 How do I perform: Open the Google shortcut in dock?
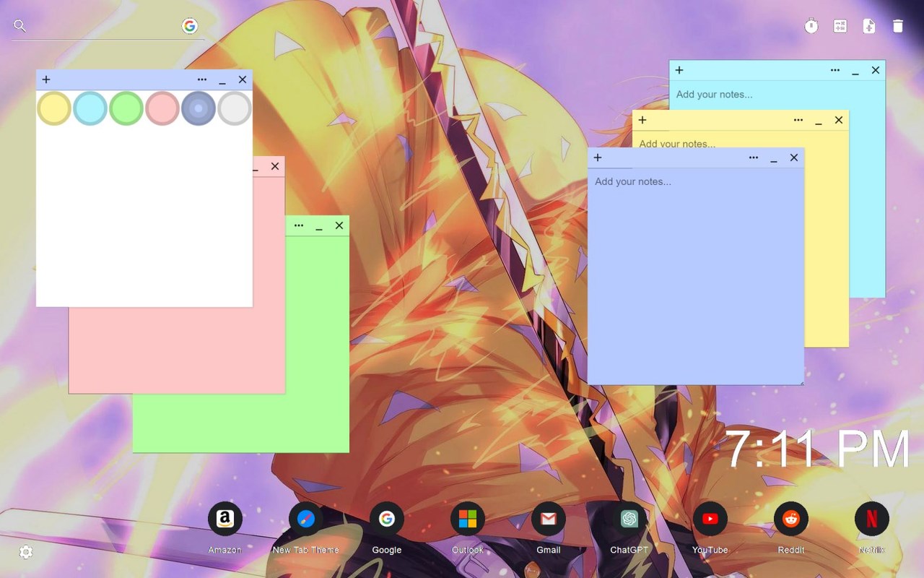pos(387,519)
